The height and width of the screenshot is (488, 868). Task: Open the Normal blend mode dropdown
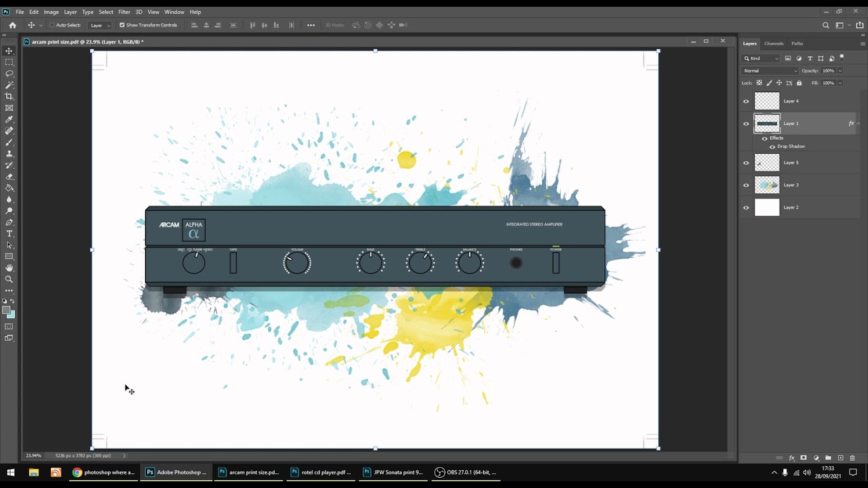[770, 70]
